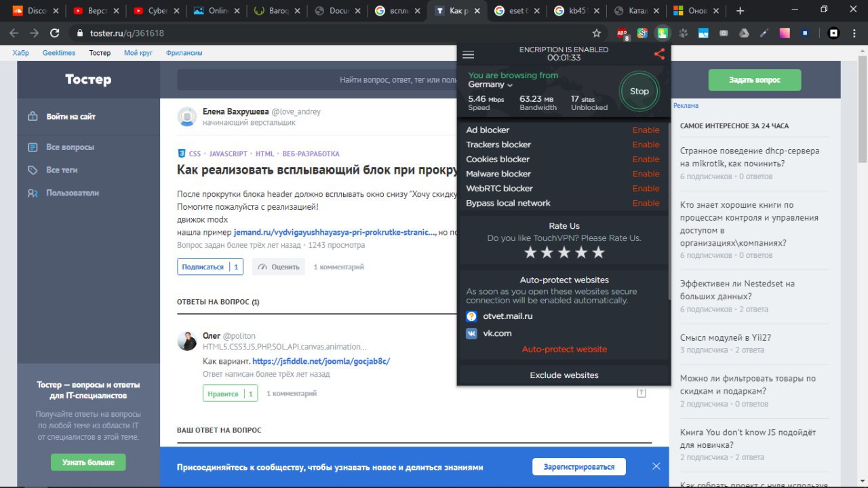Click the red share icon in the VPN popup
Viewport: 868px width, 488px height.
pos(659,54)
